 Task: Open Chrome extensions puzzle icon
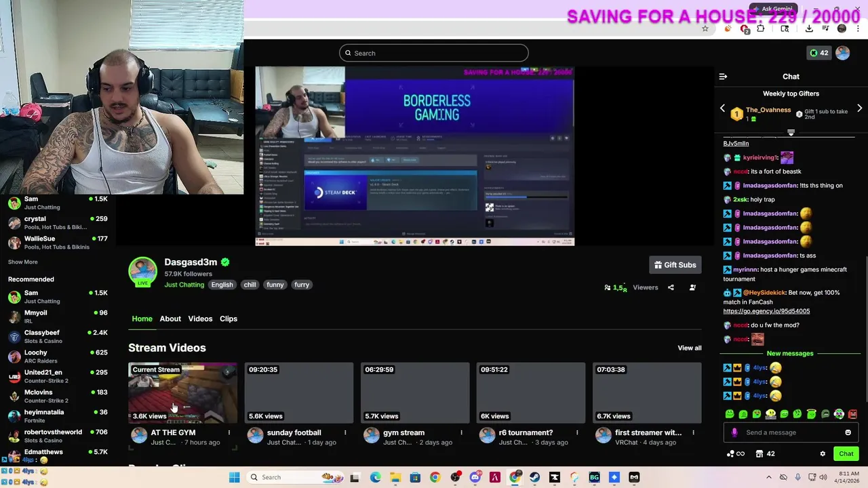point(761,28)
